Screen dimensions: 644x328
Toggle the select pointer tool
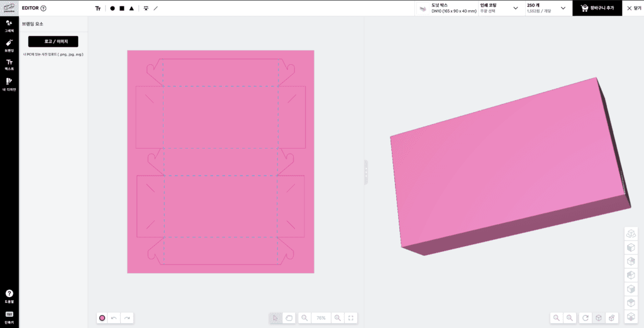[275, 318]
